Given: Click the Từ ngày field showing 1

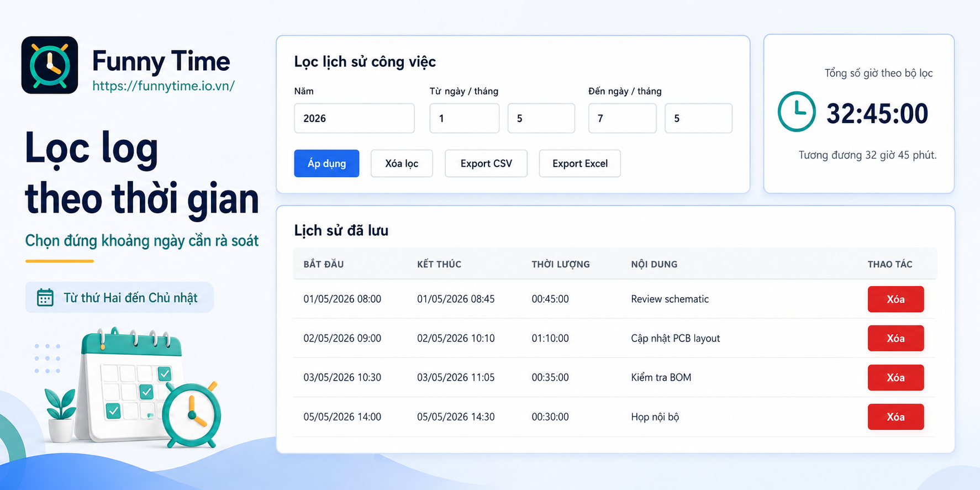Looking at the screenshot, I should click(x=464, y=118).
